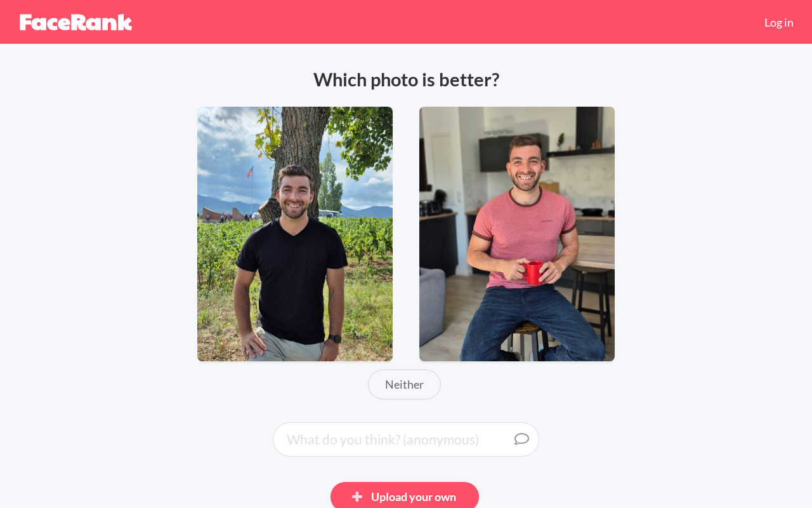This screenshot has width=812, height=508.
Task: Click the red mug in right photo
Action: pyautogui.click(x=533, y=272)
